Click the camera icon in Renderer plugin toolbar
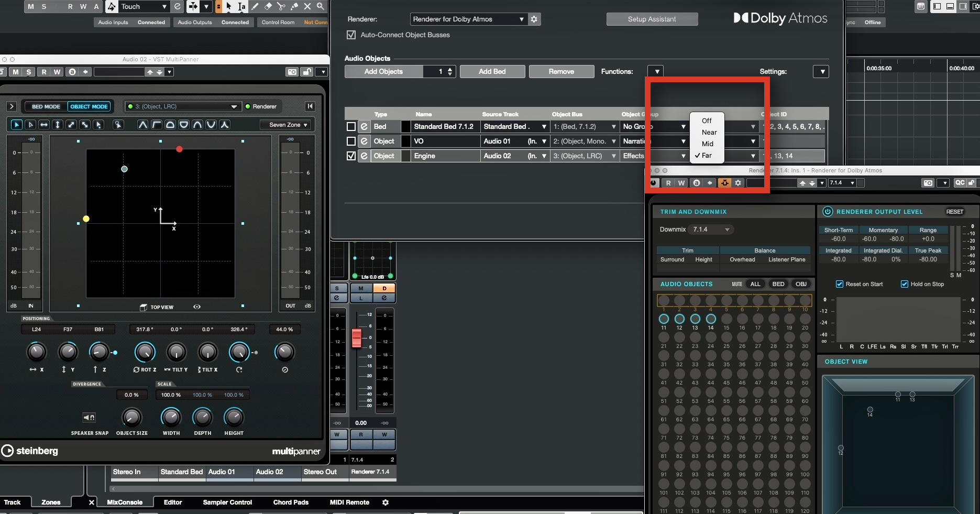980x514 pixels. pyautogui.click(x=928, y=183)
